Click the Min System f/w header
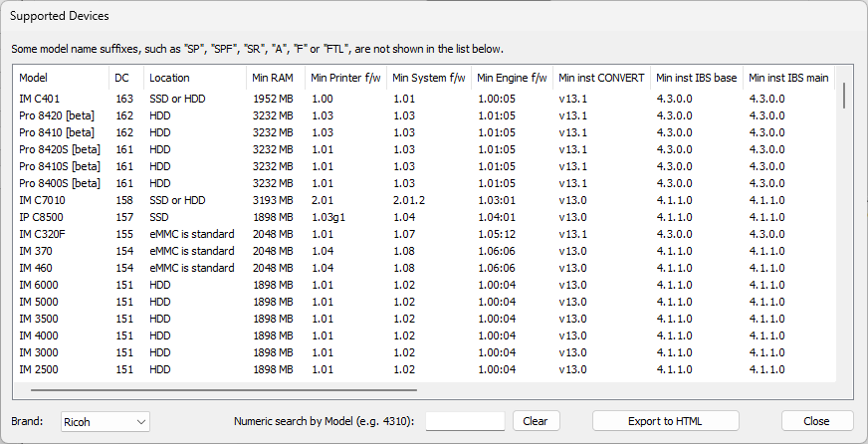868x444 pixels. pos(428,78)
